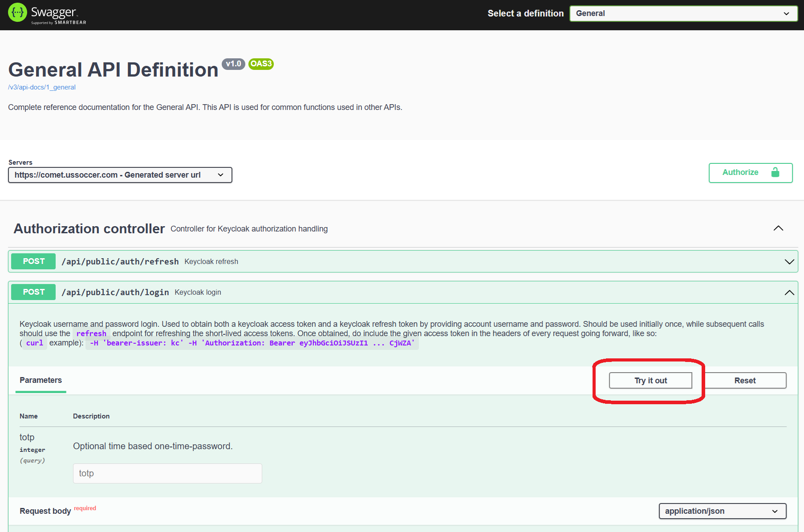Click the /api/public/auth/refresh path text

120,262
